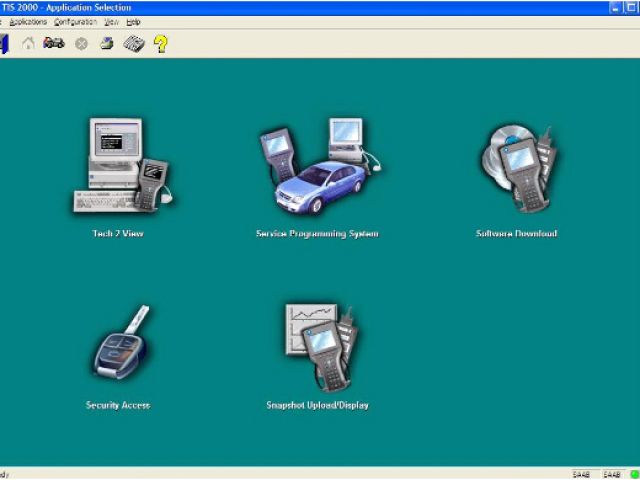Screen dimensions: 640x480
Task: Click the keyboard-like device icon in toolbar
Action: tap(133, 44)
